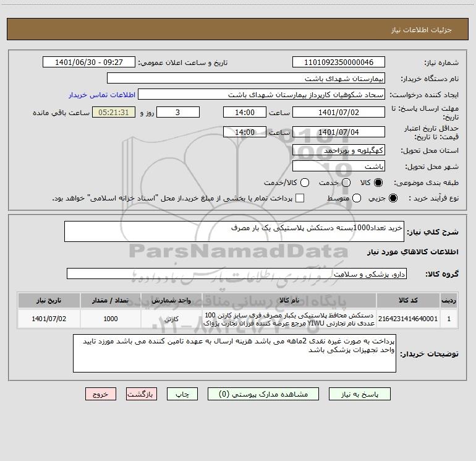Select the کالا radio button

(x=378, y=183)
